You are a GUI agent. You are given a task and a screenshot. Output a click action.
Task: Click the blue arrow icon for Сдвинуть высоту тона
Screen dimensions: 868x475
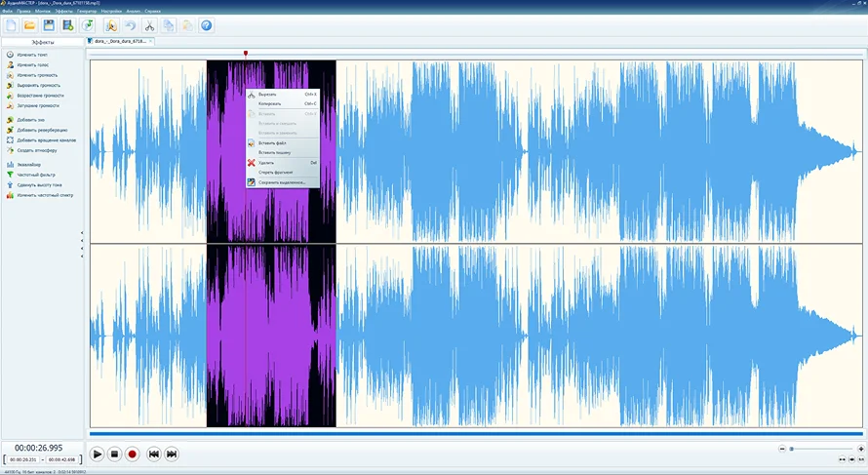(10, 185)
